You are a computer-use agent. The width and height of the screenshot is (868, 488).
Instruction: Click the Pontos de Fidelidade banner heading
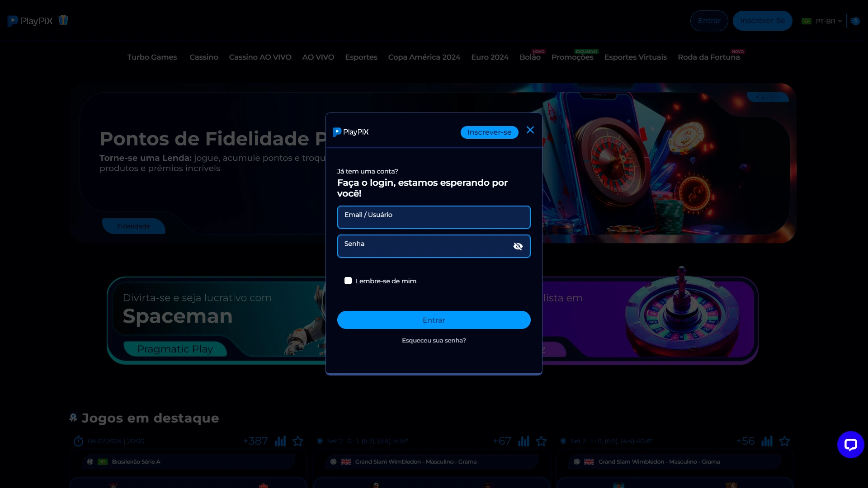(212, 139)
